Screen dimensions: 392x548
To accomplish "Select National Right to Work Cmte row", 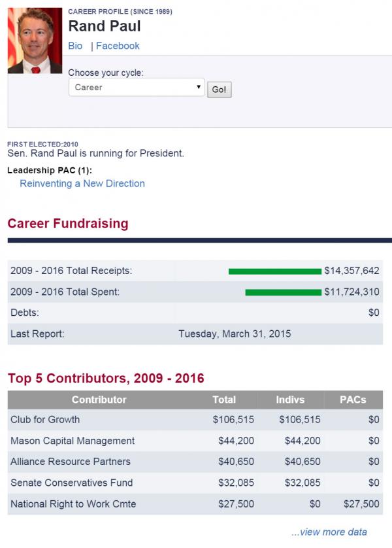I will pyautogui.click(x=195, y=504).
